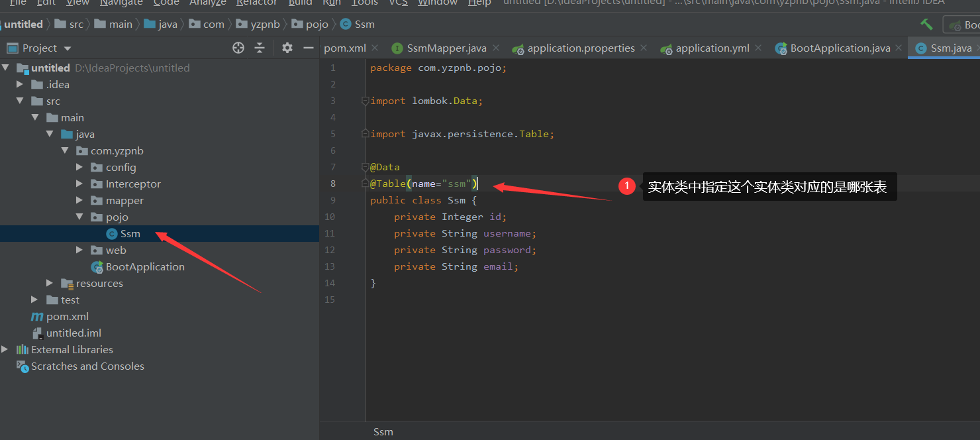Click the config package icon

point(97,167)
